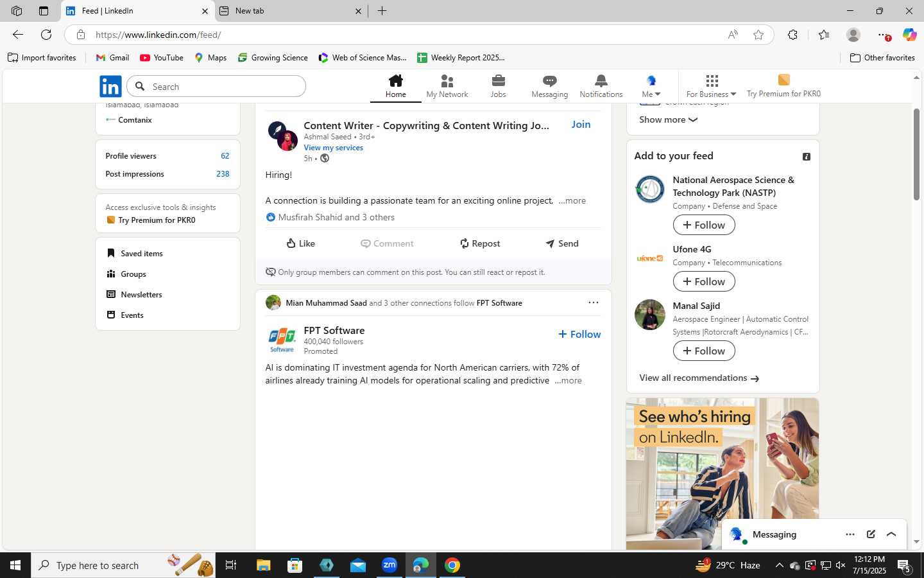Open the Favorites list icon
The height and width of the screenshot is (578, 924).
click(x=824, y=35)
